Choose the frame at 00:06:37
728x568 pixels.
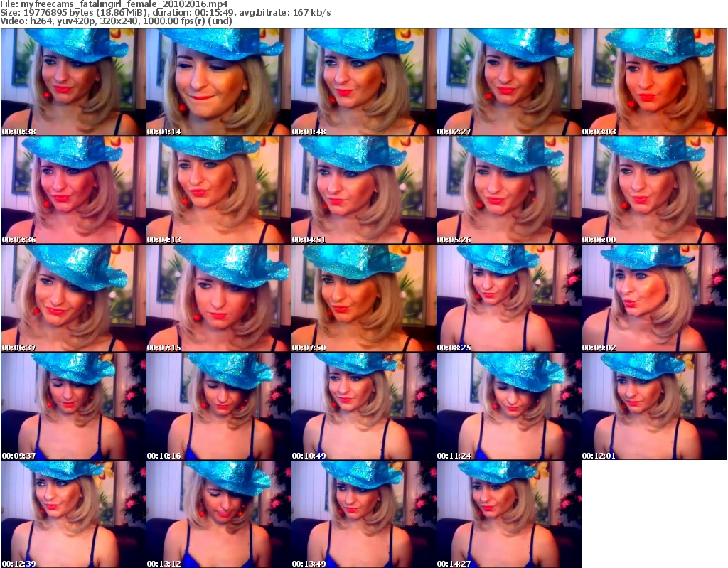[73, 298]
